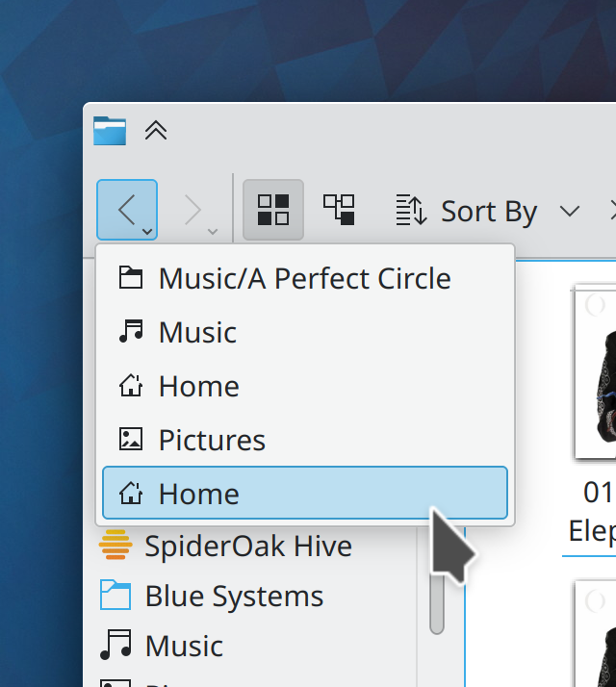The width and height of the screenshot is (616, 687).
Task: Switch to the second view mode button
Action: pos(339,210)
